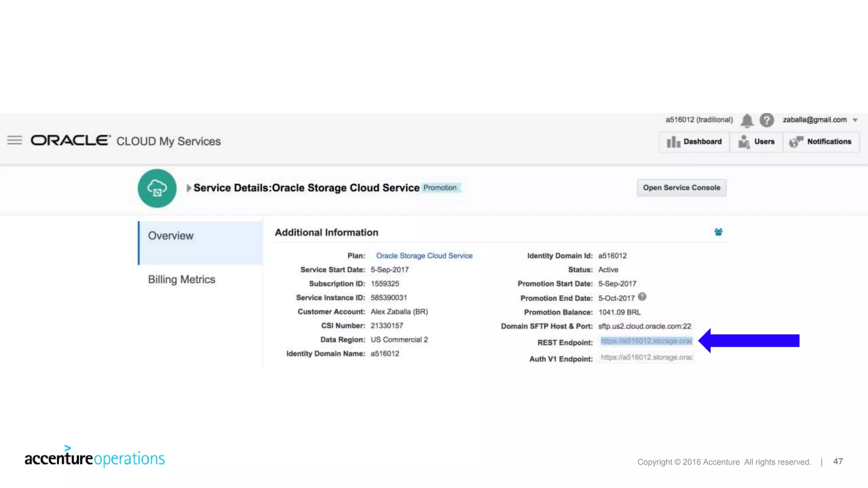Click the Oracle logo
Image resolution: width=868 pixels, height=488 pixels.
pyautogui.click(x=71, y=140)
